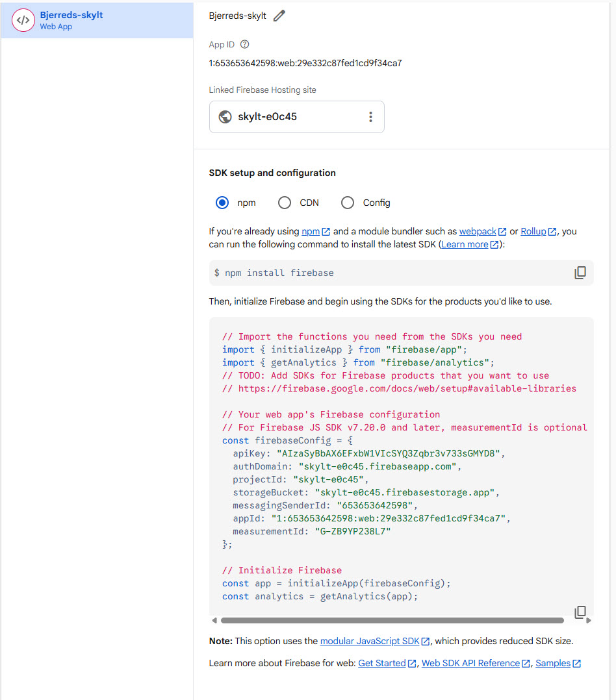Click the left arrow of code scrollbar
616x700 pixels.
click(214, 621)
